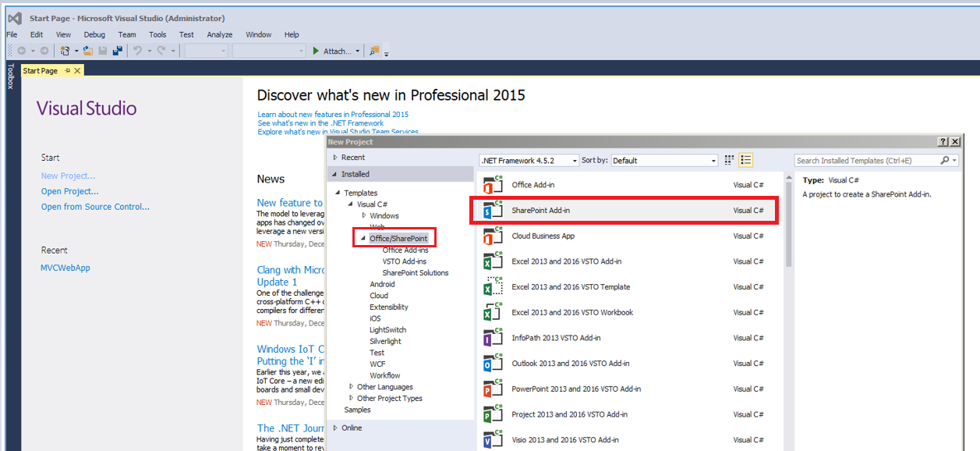Switch template list to medium icons list view
The image size is (980, 451).
point(746,160)
